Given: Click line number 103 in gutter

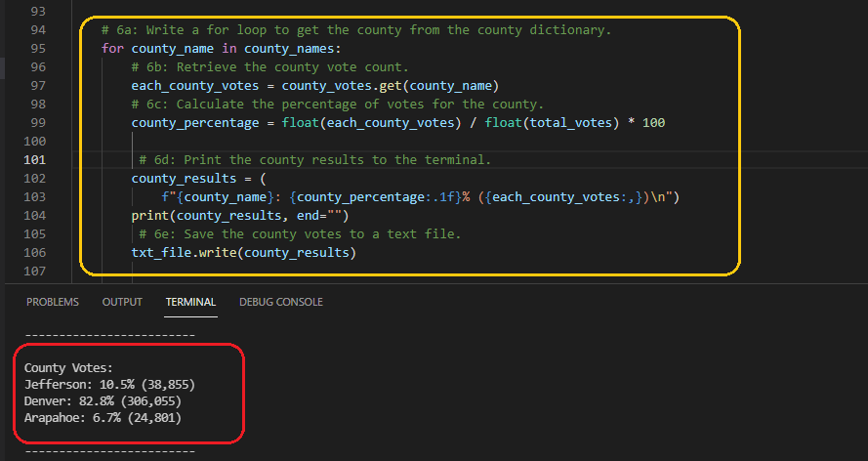Looking at the screenshot, I should pos(35,197).
